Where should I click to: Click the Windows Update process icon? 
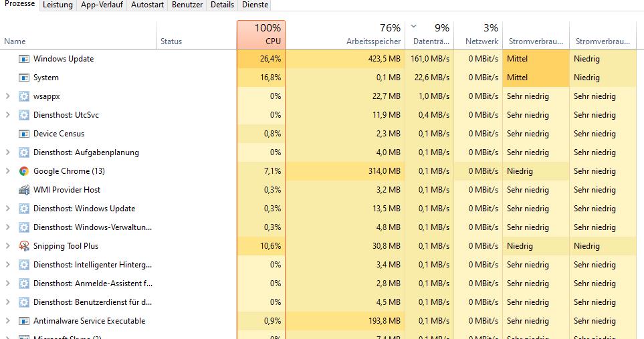pos(24,59)
